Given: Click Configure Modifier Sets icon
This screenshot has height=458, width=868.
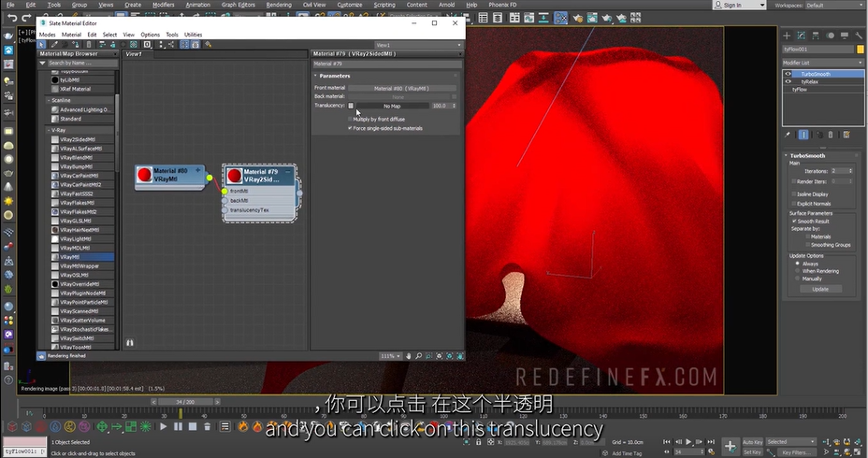Looking at the screenshot, I should (x=846, y=135).
